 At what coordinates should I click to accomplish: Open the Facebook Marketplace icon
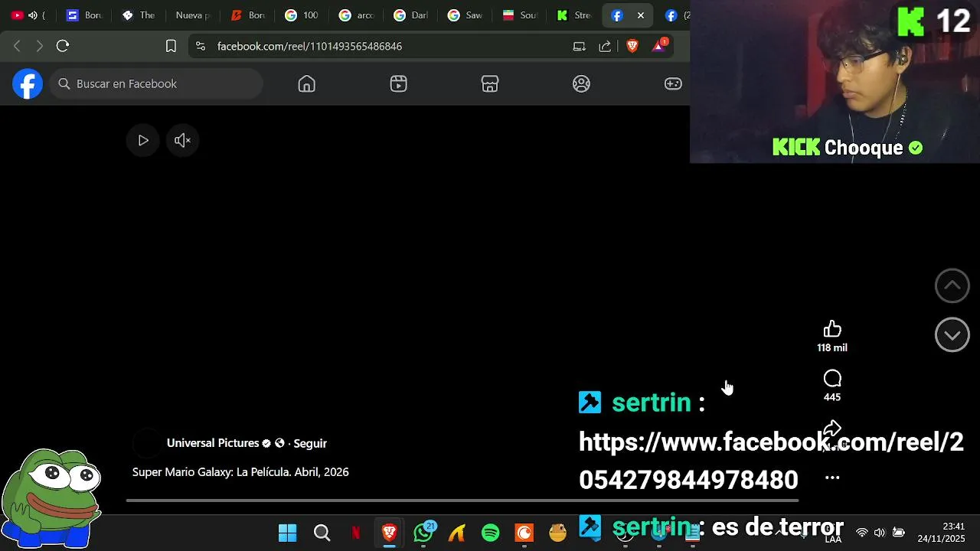490,84
